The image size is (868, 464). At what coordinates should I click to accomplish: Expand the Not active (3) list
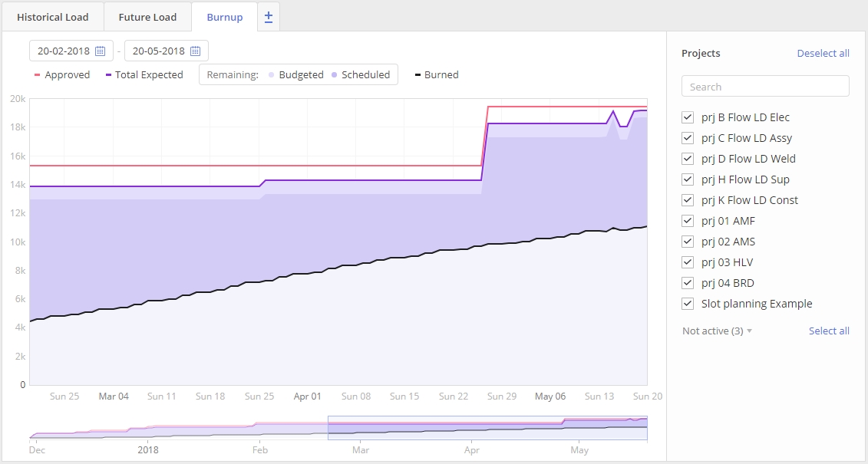coord(717,331)
